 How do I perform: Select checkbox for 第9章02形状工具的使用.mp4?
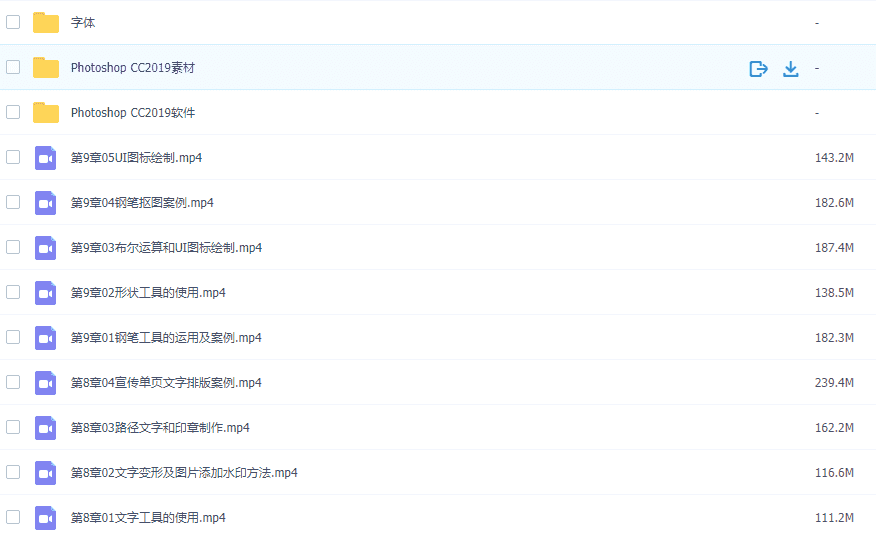click(13, 292)
